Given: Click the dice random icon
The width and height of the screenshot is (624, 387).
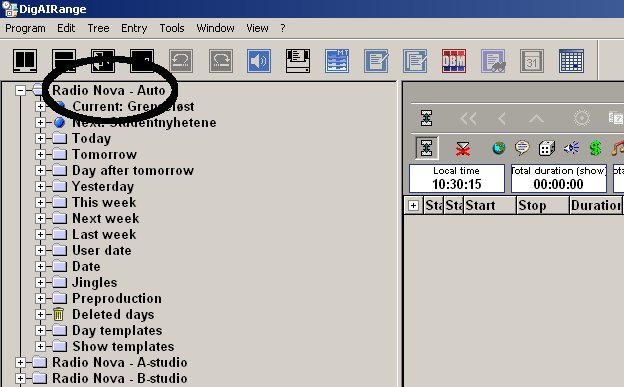Looking at the screenshot, I should (547, 148).
